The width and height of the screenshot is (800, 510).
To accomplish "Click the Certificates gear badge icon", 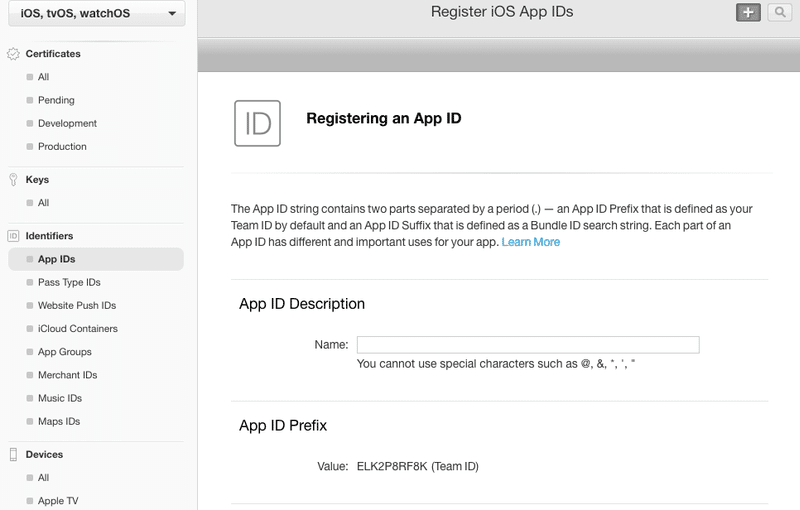I will pyautogui.click(x=13, y=54).
